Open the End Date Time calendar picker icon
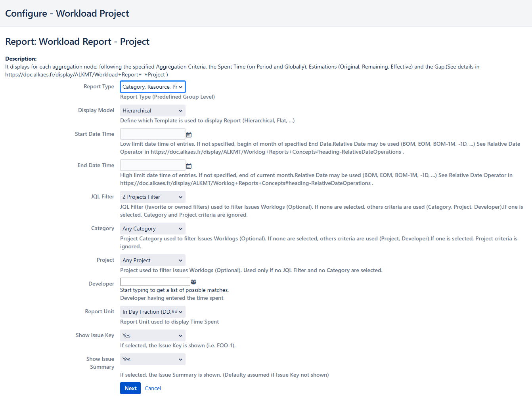 [x=189, y=166]
